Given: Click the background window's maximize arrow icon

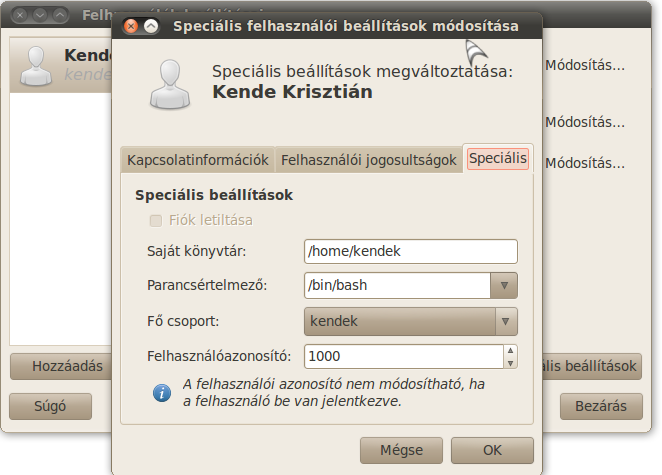Looking at the screenshot, I should [60, 15].
